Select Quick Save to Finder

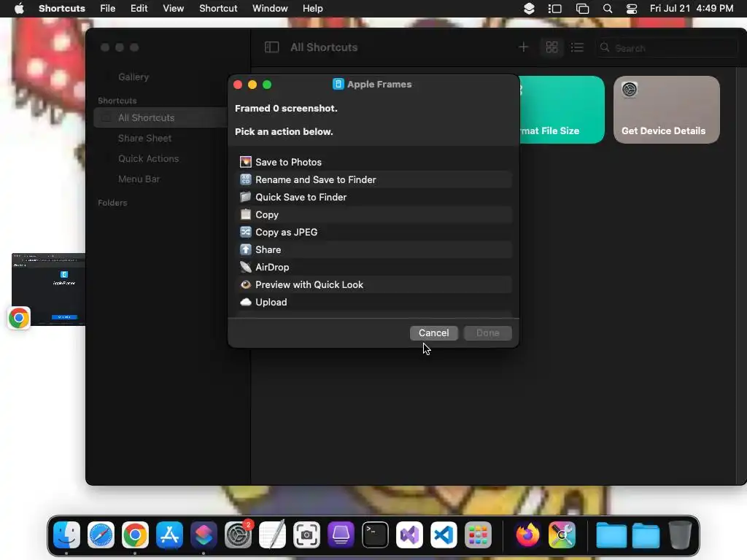pyautogui.click(x=373, y=197)
